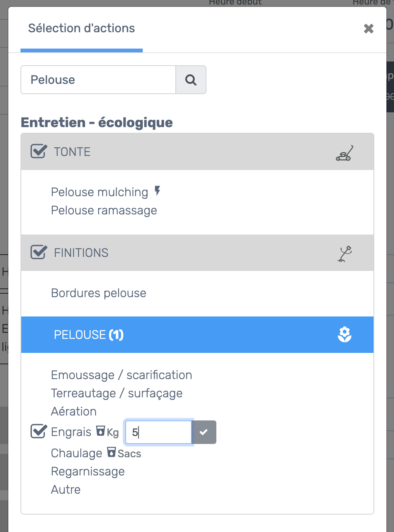Select Emoussage / scarification action

tap(121, 375)
